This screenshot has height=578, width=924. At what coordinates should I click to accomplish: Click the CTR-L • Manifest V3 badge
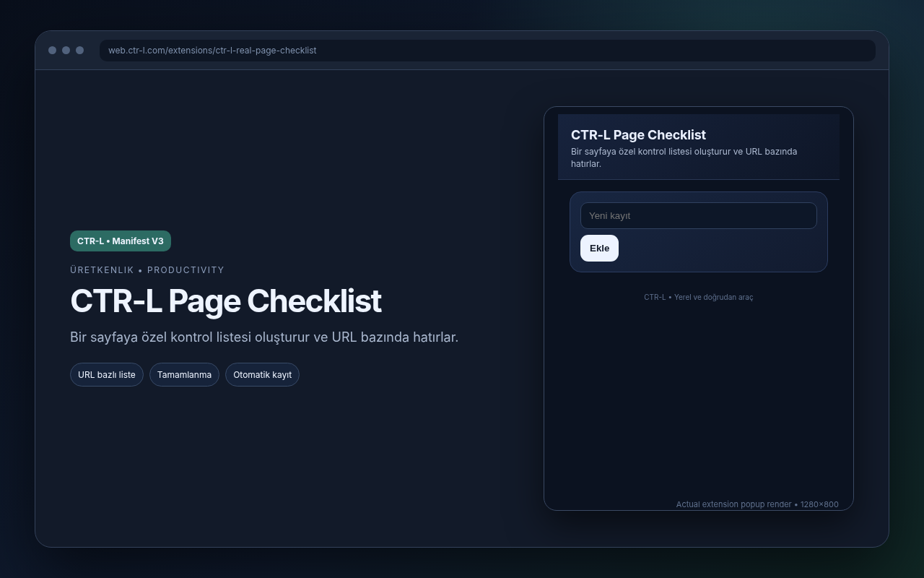[121, 241]
